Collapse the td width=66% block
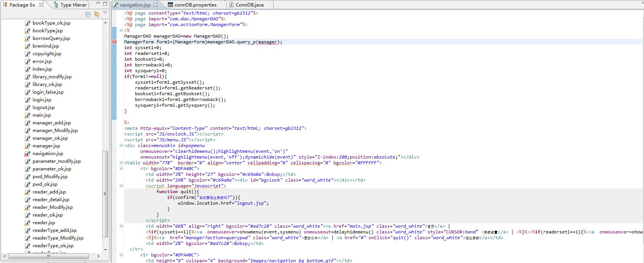This screenshot has width=644, height=263. coord(121,226)
